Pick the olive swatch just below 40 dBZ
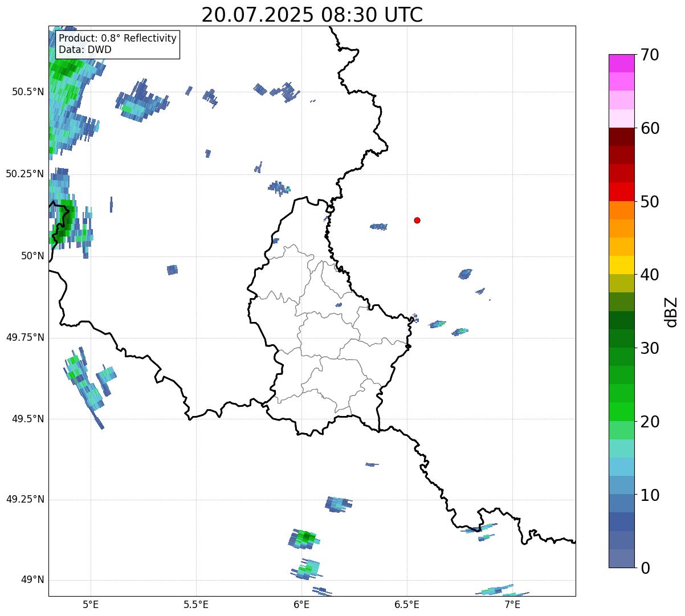The height and width of the screenshot is (616, 685). pyautogui.click(x=622, y=284)
